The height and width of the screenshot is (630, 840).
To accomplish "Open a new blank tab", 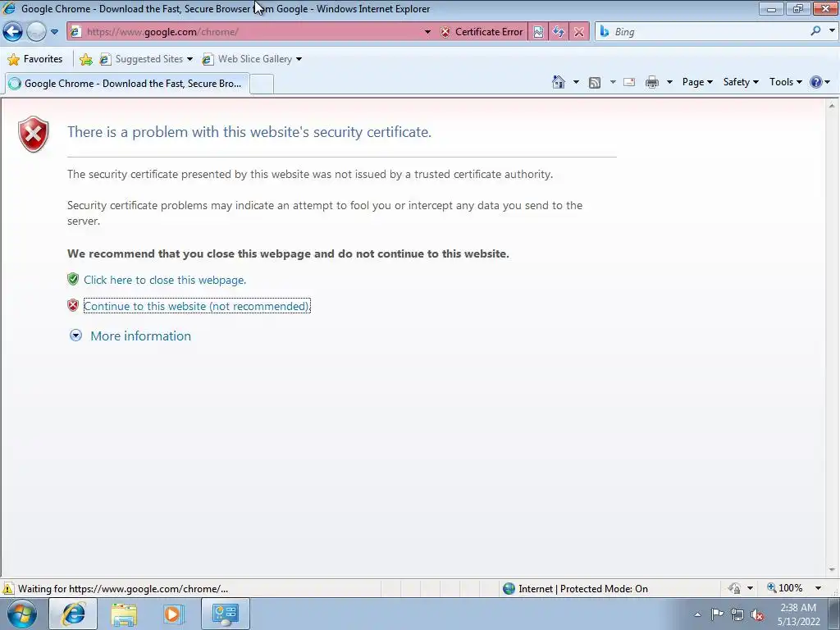I will [262, 84].
